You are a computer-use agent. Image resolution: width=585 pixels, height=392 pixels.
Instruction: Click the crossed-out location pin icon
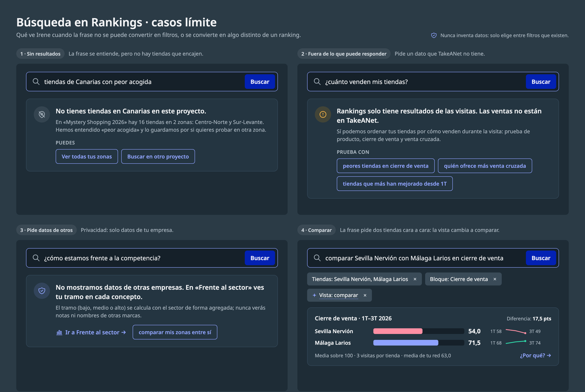pos(42,114)
